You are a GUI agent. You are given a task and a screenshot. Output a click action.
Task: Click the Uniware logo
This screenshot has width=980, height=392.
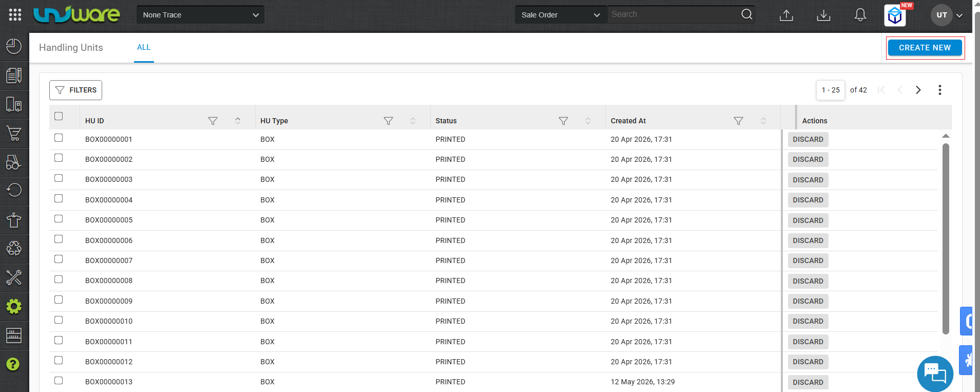(76, 14)
